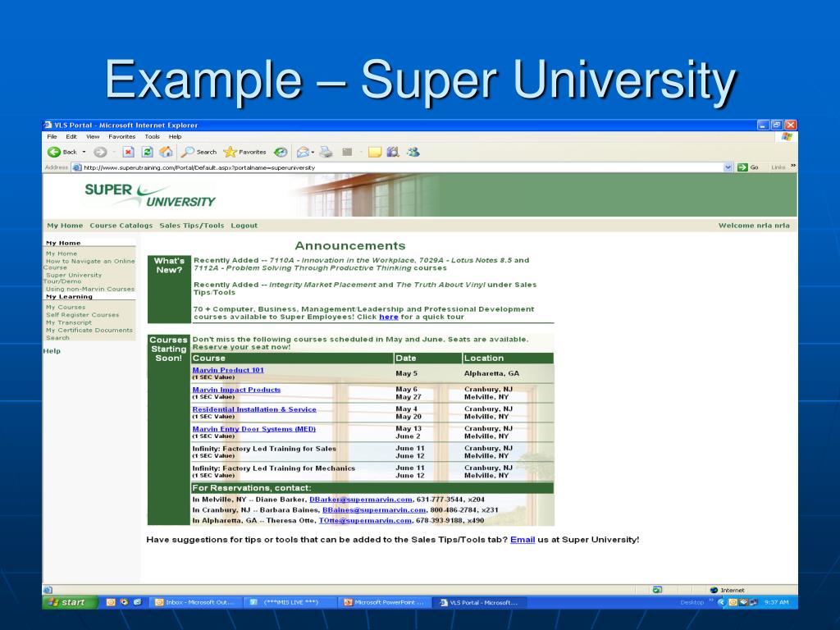Click the Location column header

[508, 358]
